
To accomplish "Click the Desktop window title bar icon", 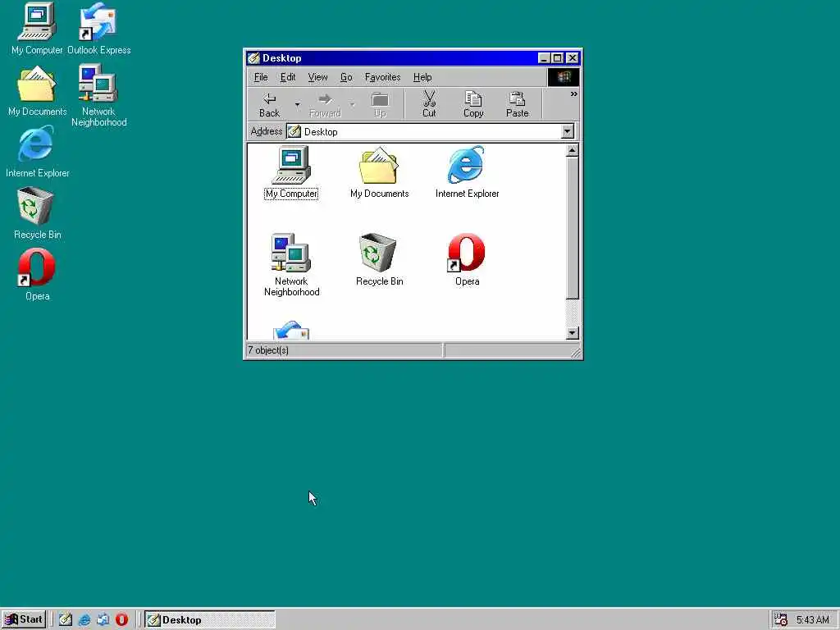I will click(254, 58).
